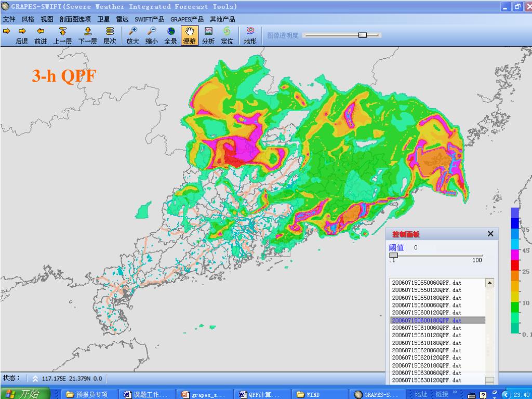This screenshot has width=532, height=399.
Task: Click the magenta swatch in color legend
Action: [x=515, y=255]
